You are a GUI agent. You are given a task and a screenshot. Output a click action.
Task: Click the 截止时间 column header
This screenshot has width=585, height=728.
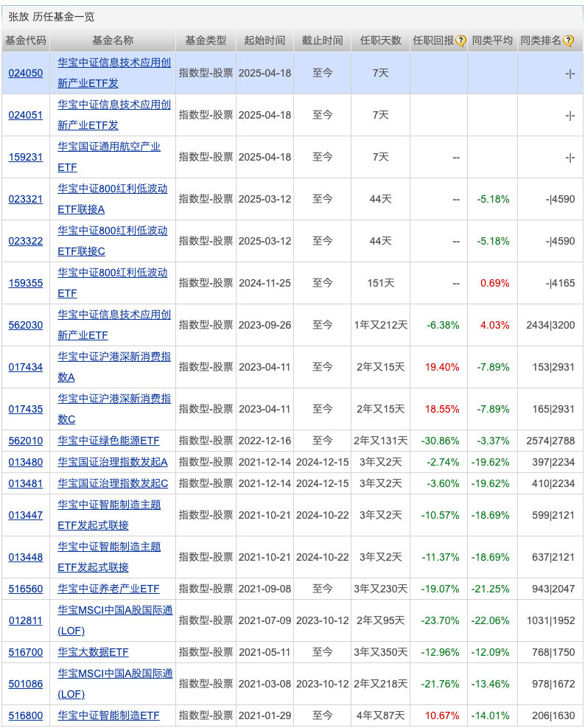point(322,41)
